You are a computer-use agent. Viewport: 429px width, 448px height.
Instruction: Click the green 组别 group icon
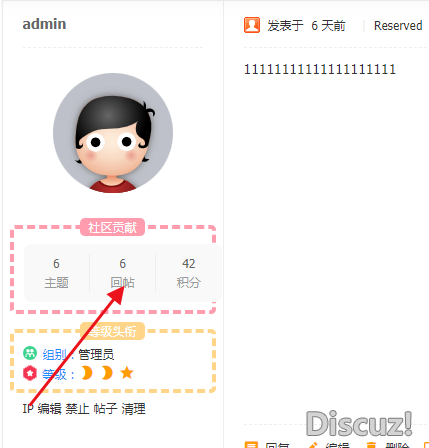[30, 353]
